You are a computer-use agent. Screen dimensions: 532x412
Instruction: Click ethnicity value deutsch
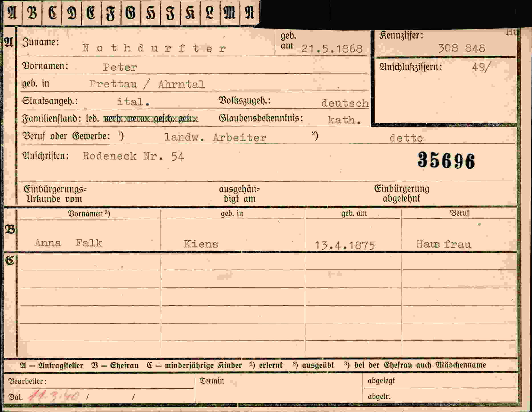click(345, 103)
